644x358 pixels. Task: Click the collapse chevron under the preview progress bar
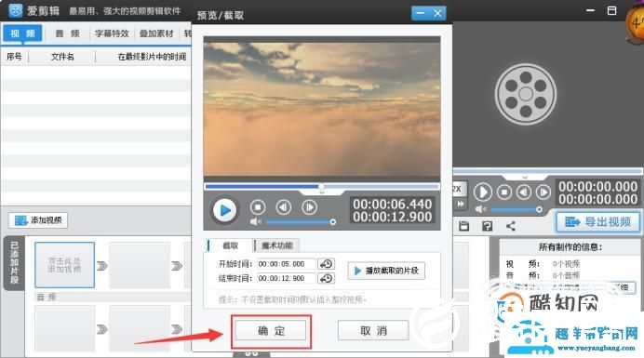322,192
